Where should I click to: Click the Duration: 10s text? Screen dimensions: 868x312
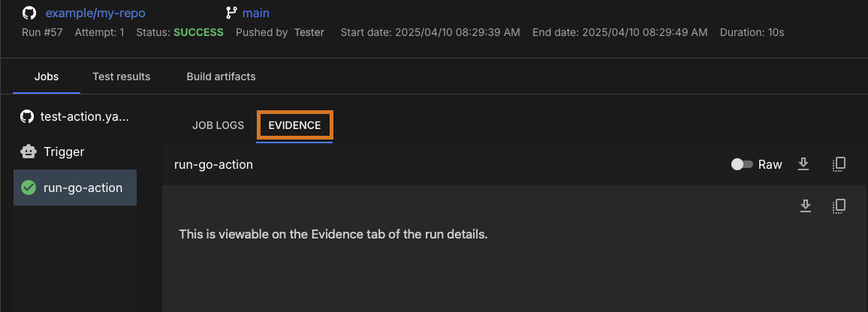[752, 33]
